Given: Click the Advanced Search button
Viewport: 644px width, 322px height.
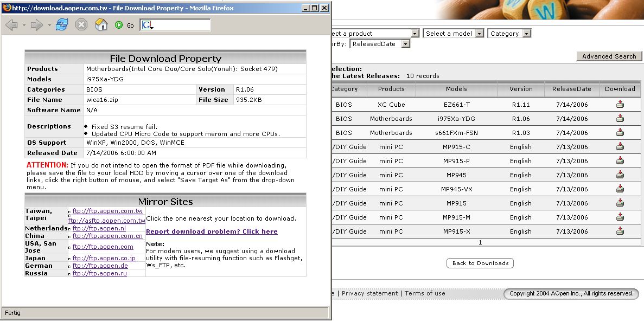Looking at the screenshot, I should pos(609,56).
